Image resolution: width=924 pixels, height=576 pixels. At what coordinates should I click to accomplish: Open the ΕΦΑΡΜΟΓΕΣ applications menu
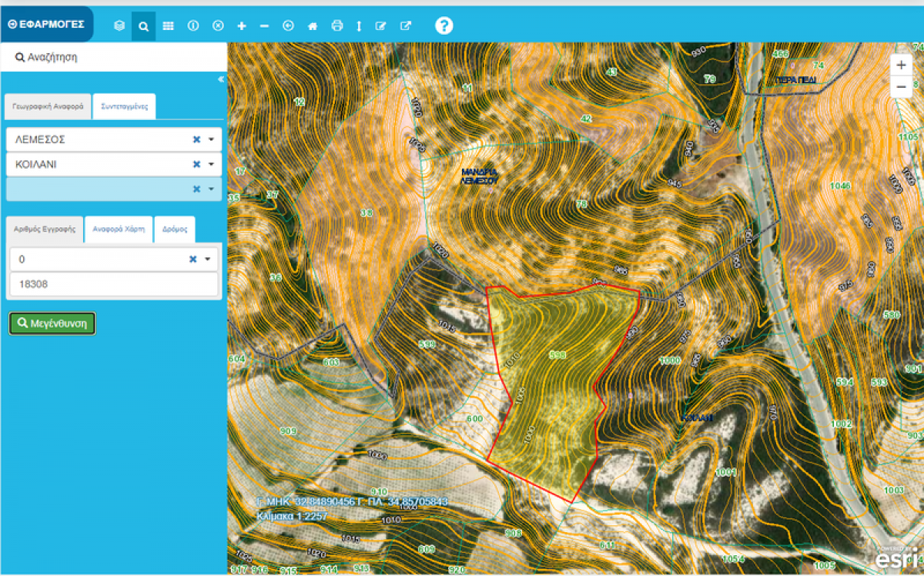(46, 24)
